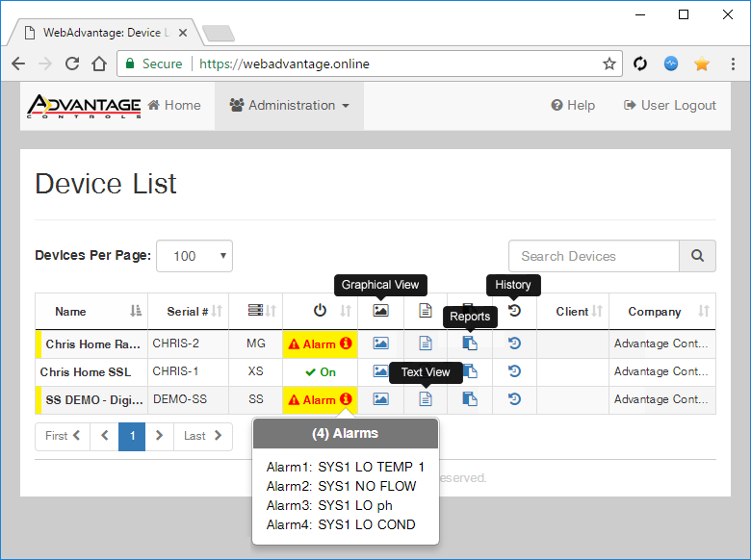The image size is (751, 560).
Task: Click the On status for Chris Home SSL
Action: pos(321,372)
